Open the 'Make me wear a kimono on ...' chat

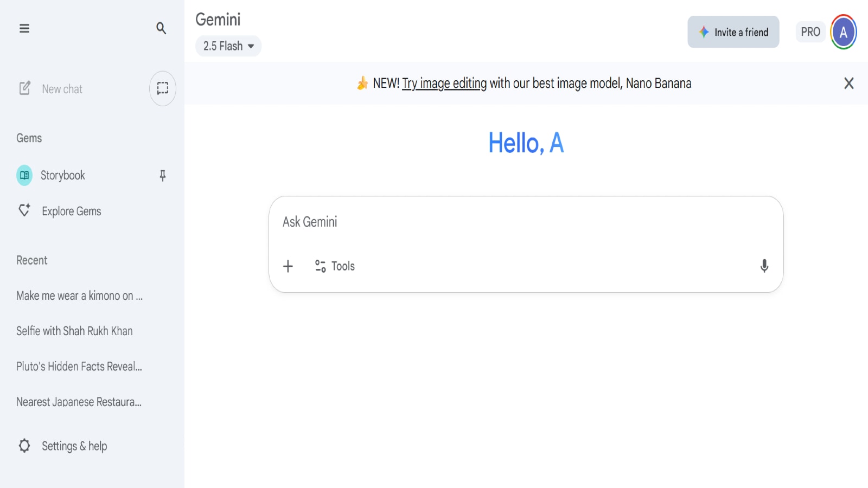pyautogui.click(x=80, y=296)
